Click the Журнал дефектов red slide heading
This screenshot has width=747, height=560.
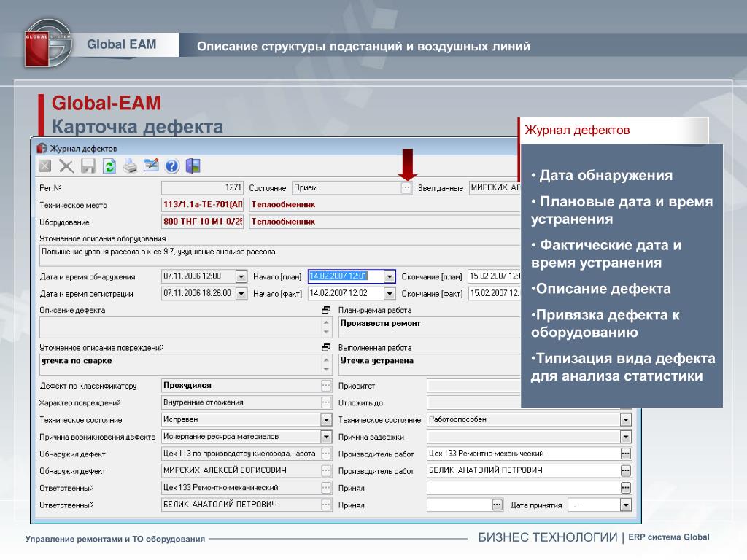point(577,130)
